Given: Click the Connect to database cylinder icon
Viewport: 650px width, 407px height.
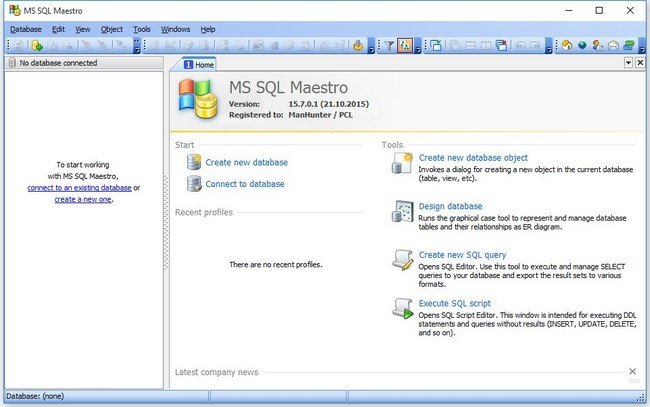Looking at the screenshot, I should point(194,184).
